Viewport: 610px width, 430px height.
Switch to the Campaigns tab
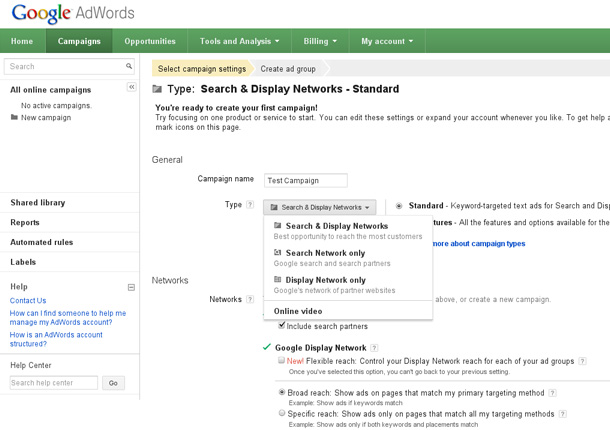pyautogui.click(x=79, y=41)
